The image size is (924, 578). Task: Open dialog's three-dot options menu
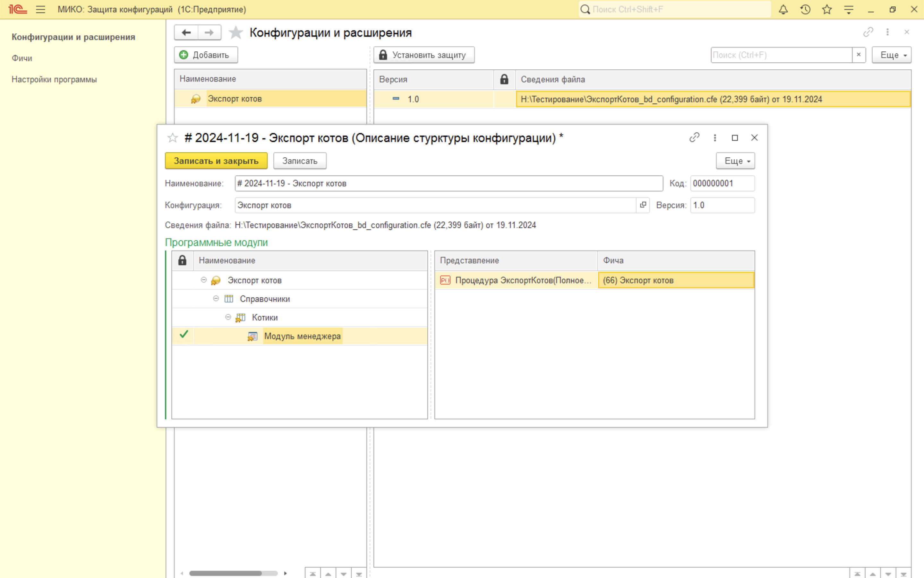pyautogui.click(x=715, y=138)
